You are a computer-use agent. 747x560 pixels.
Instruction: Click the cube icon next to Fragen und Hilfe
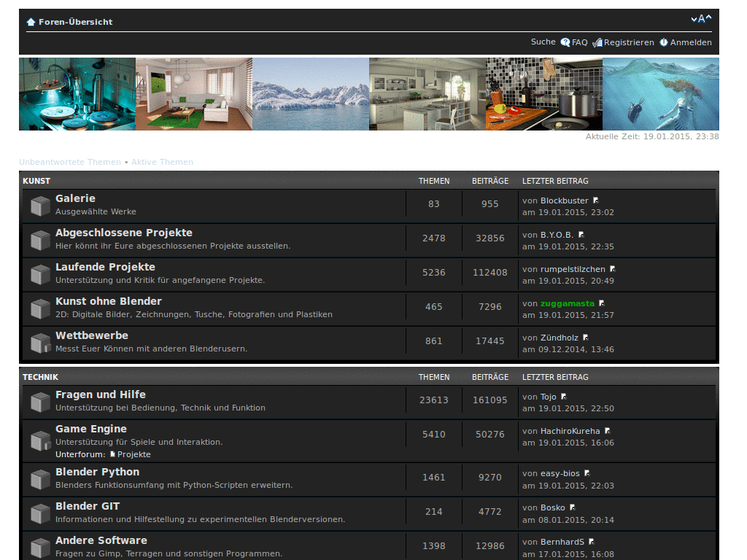pyautogui.click(x=41, y=402)
